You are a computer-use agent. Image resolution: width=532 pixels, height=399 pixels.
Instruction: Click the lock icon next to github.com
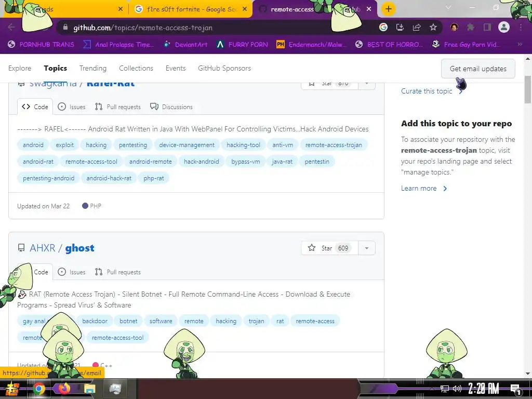click(65, 28)
